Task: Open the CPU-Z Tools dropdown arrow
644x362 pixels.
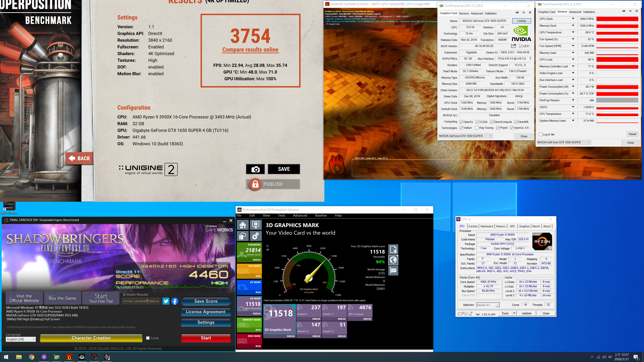Action: (514, 313)
